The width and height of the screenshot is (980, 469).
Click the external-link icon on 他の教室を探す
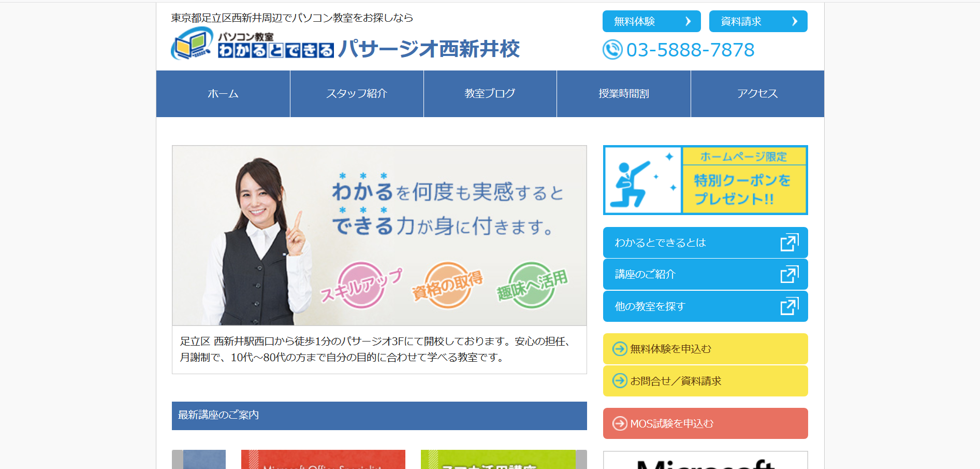click(789, 306)
